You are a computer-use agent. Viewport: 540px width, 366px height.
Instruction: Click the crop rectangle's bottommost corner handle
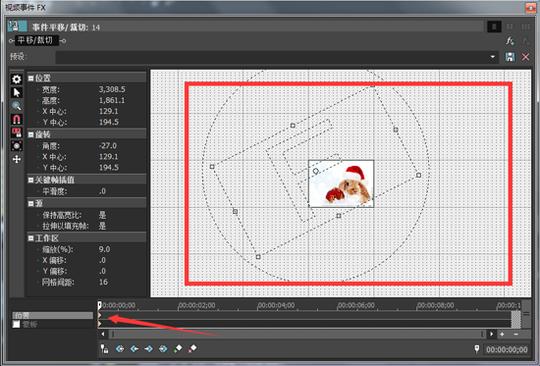point(258,257)
